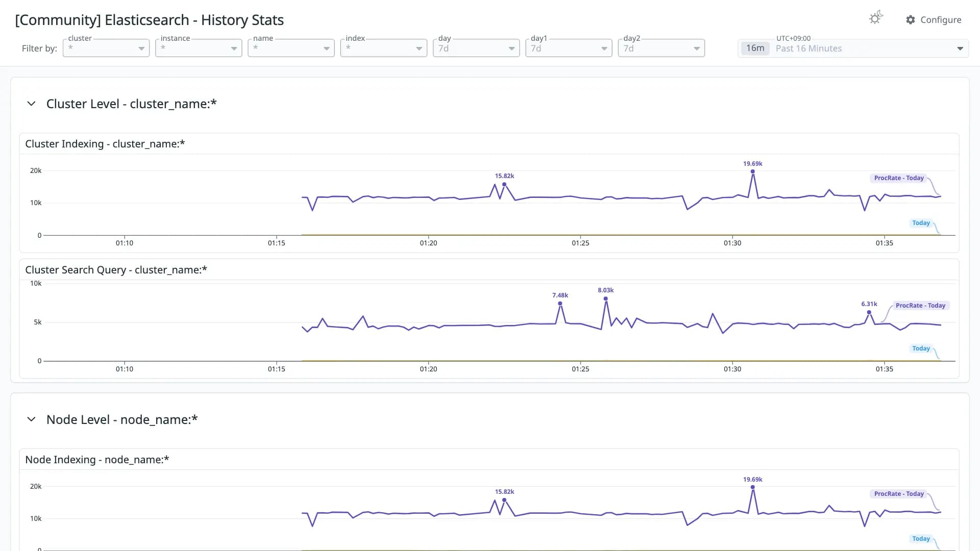Click the Configure gear icon
The height and width of the screenshot is (551, 980).
tap(911, 20)
